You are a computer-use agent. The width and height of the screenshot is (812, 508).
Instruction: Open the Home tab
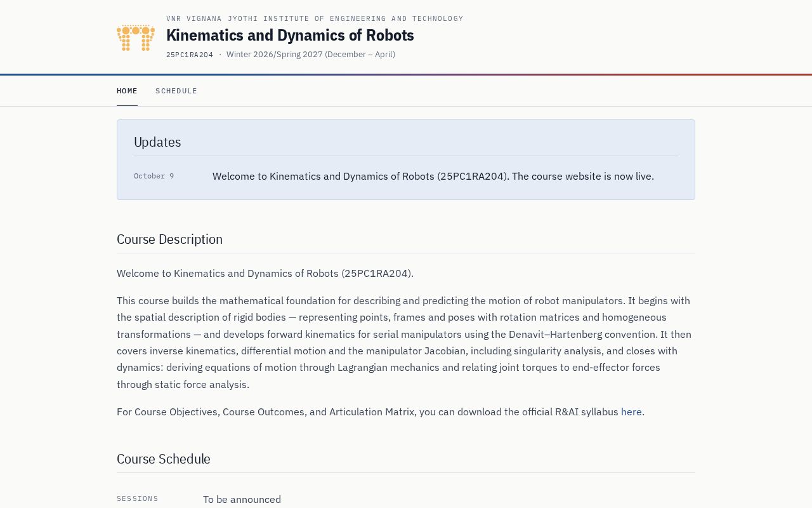tap(127, 91)
